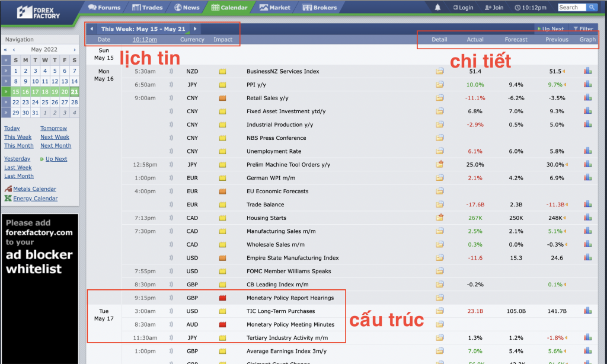Show graph for Retail Sales y/y
The image size is (607, 364).
(587, 98)
